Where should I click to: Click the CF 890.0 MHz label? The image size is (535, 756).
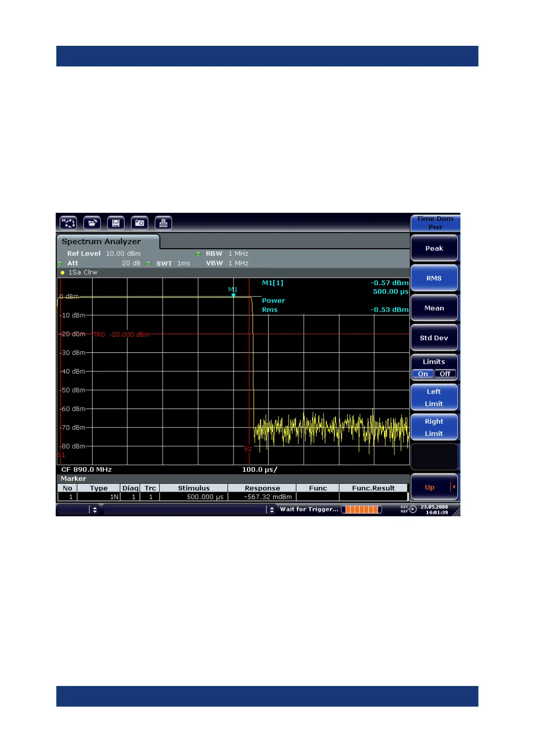coord(86,470)
